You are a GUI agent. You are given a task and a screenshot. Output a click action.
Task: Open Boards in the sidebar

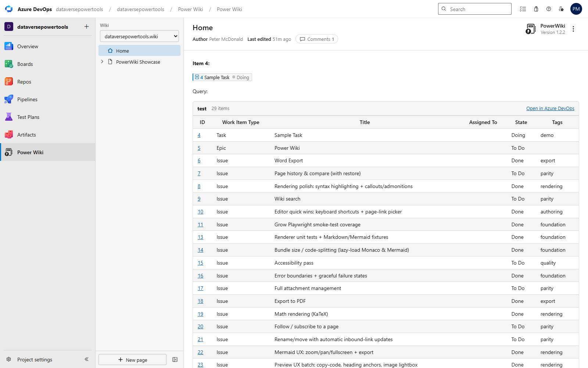48,64
